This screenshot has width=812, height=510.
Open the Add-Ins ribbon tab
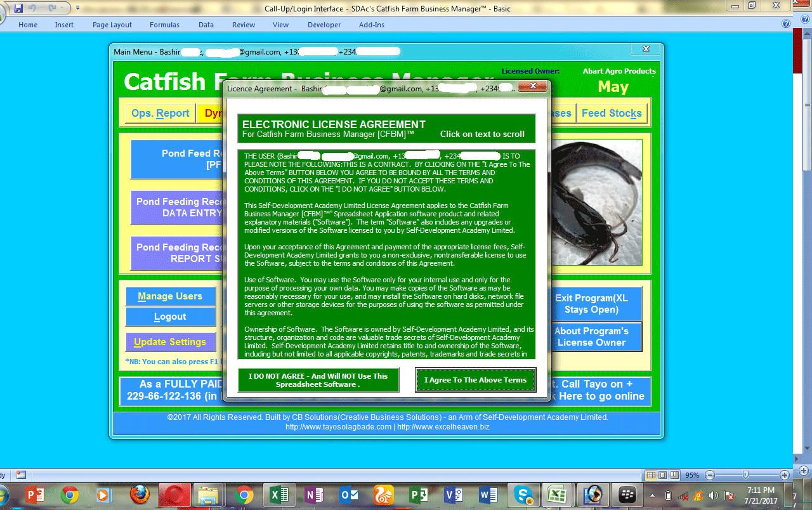[x=372, y=25]
